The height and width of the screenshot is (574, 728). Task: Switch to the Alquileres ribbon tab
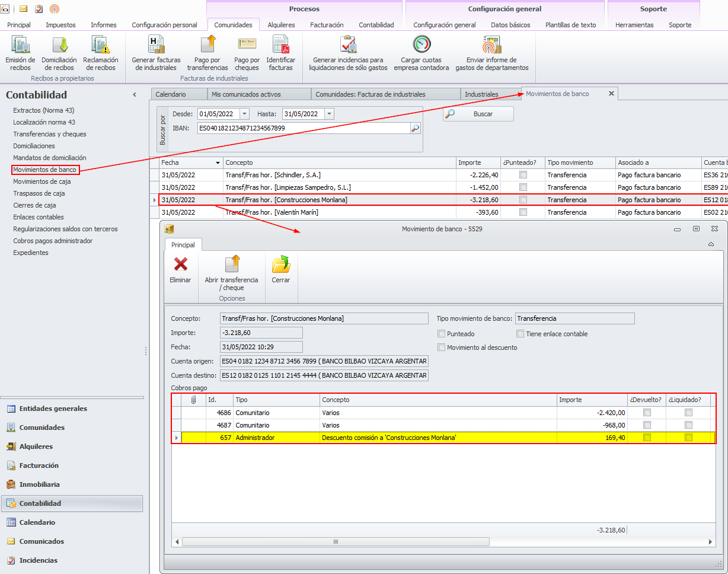tap(281, 25)
